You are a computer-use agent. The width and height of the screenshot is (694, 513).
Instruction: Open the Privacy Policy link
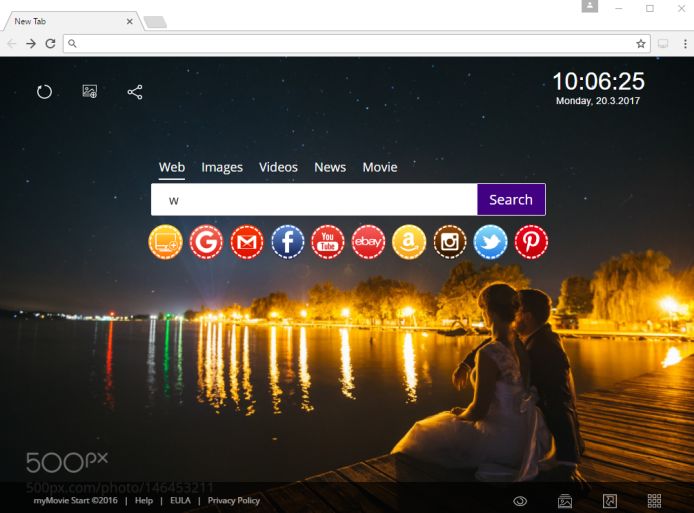(234, 501)
